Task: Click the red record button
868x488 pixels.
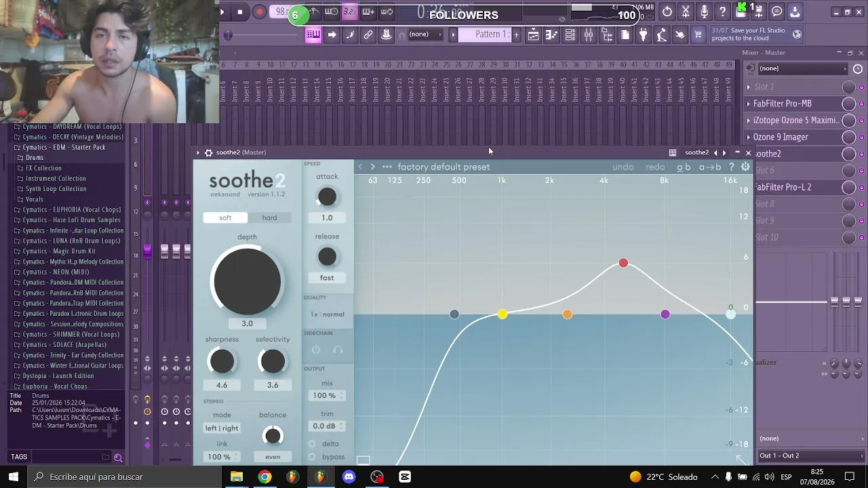Action: [259, 12]
